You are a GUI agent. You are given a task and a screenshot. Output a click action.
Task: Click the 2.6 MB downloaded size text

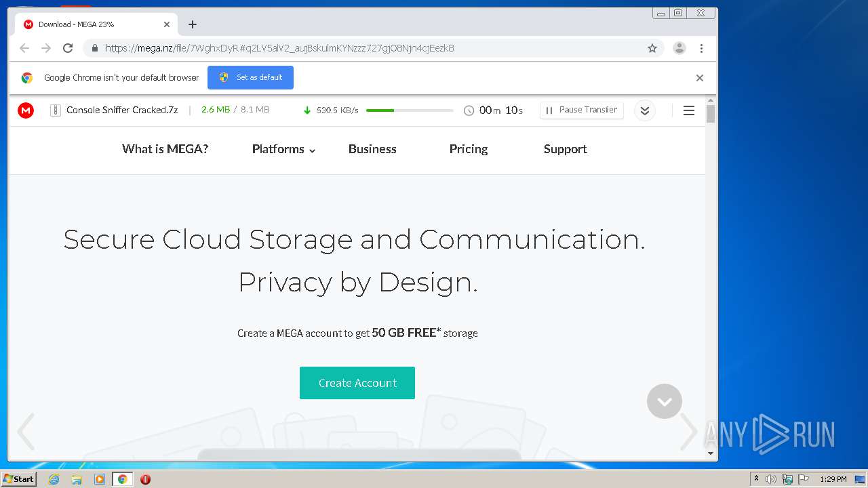pyautogui.click(x=216, y=110)
